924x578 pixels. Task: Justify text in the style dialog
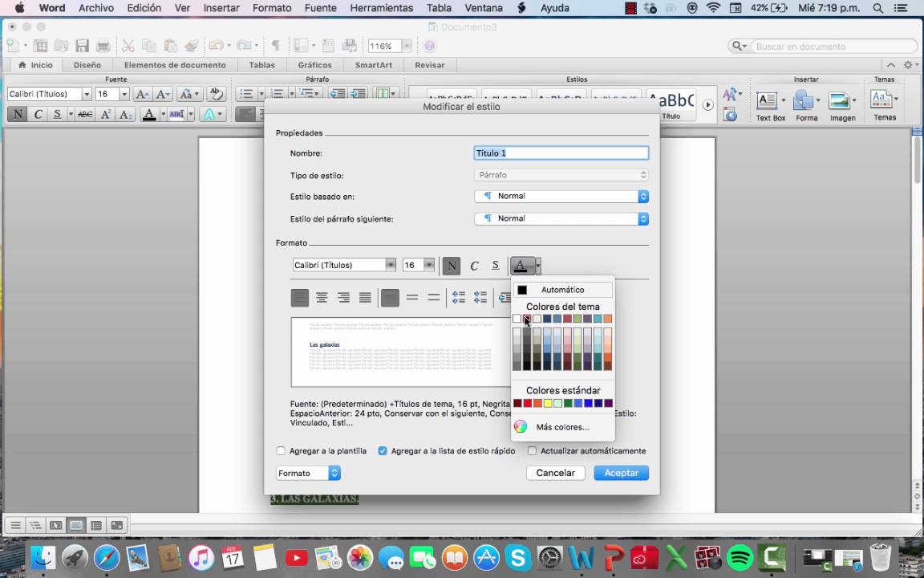366,298
